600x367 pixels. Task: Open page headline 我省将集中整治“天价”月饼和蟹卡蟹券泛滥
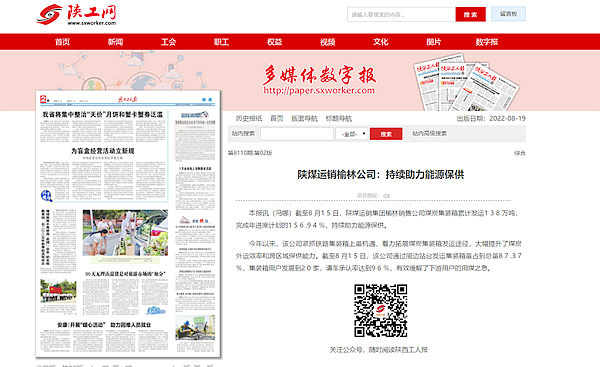[x=103, y=114]
